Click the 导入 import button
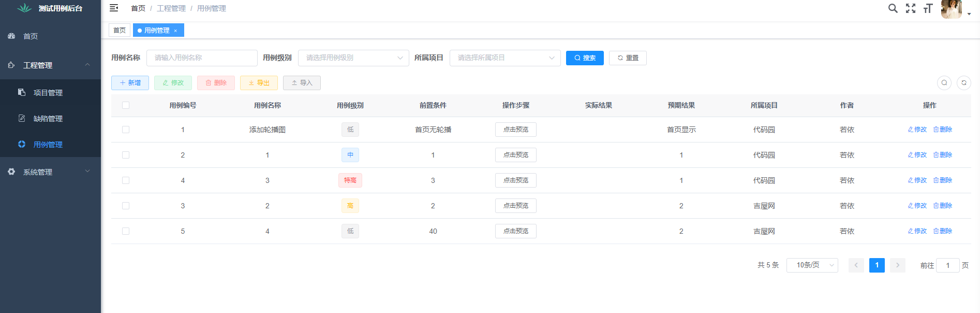Image resolution: width=980 pixels, height=313 pixels. [302, 83]
